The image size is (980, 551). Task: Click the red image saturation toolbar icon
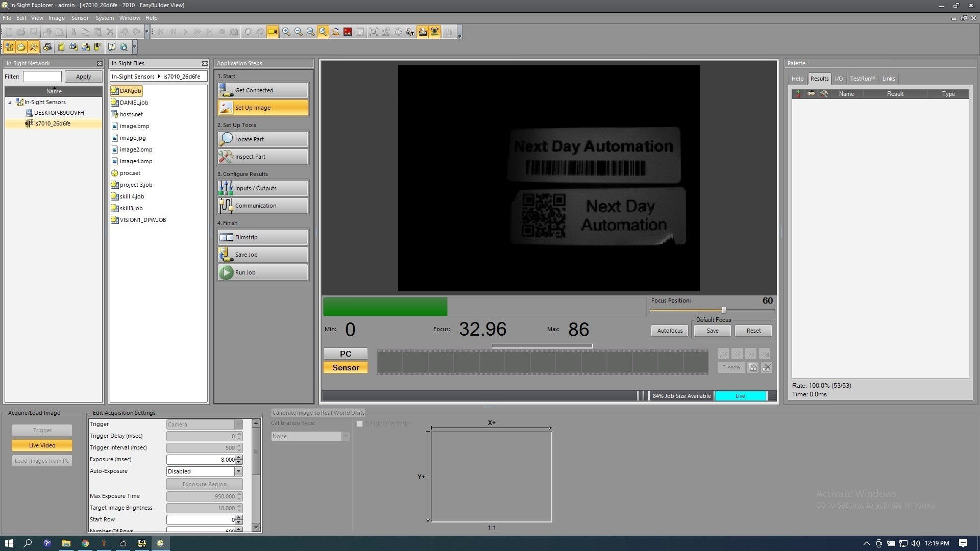[348, 32]
